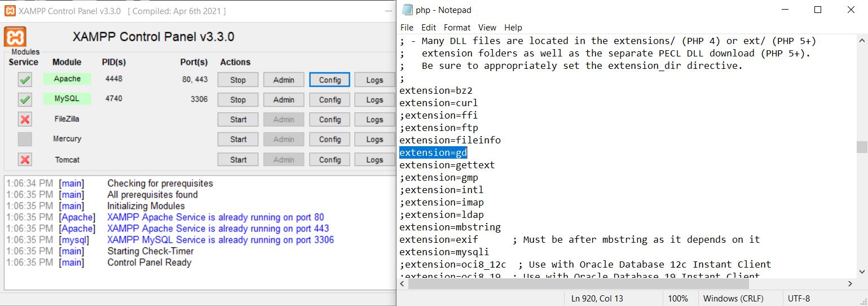
Task: Open Notepad File menu
Action: click(x=407, y=27)
